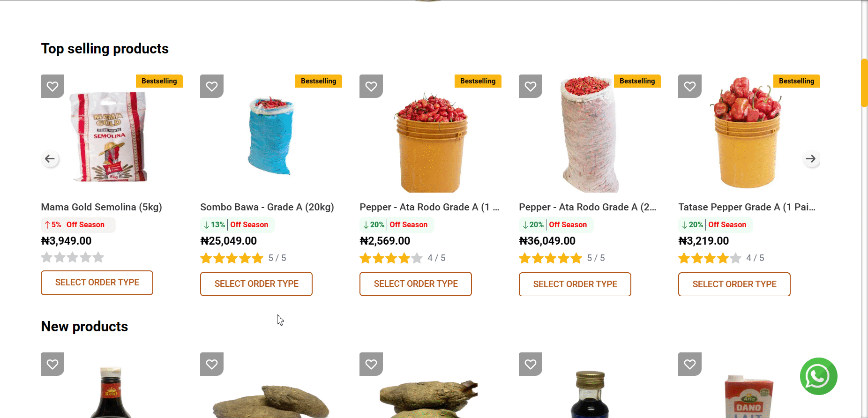Screen dimensions: 868x418
Task: Click wishlist heart on Ata Rodo 1 bucket
Action: [371, 86]
